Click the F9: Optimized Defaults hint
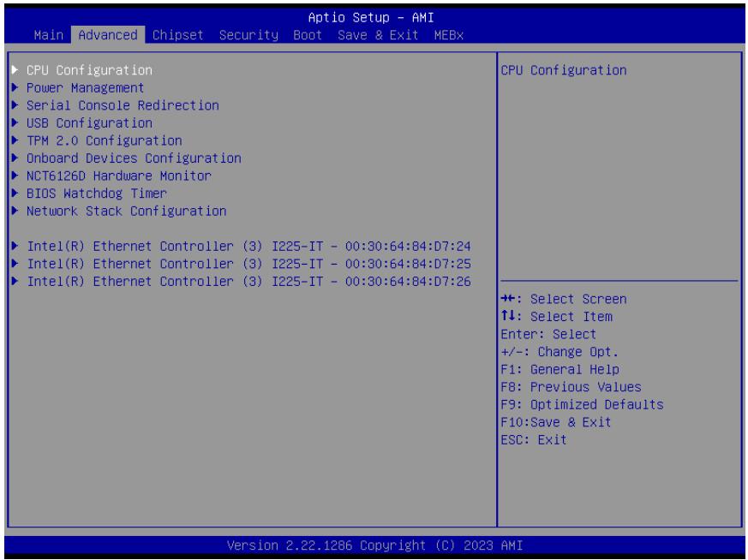 (x=582, y=404)
